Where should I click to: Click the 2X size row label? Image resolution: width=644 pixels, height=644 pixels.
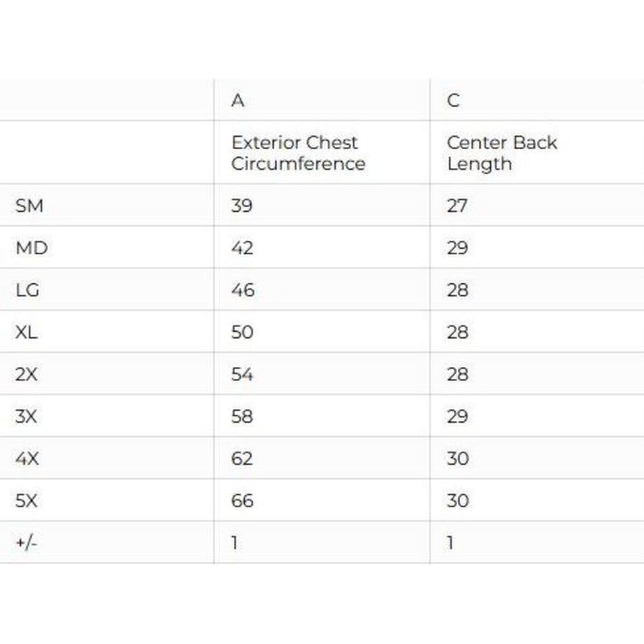27,374
